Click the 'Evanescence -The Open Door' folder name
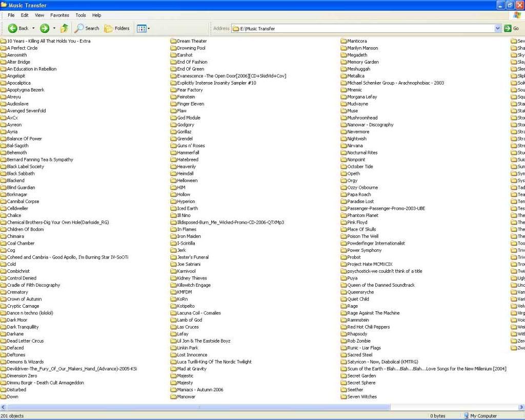Viewport: 525px width, 420px height. 232,76
